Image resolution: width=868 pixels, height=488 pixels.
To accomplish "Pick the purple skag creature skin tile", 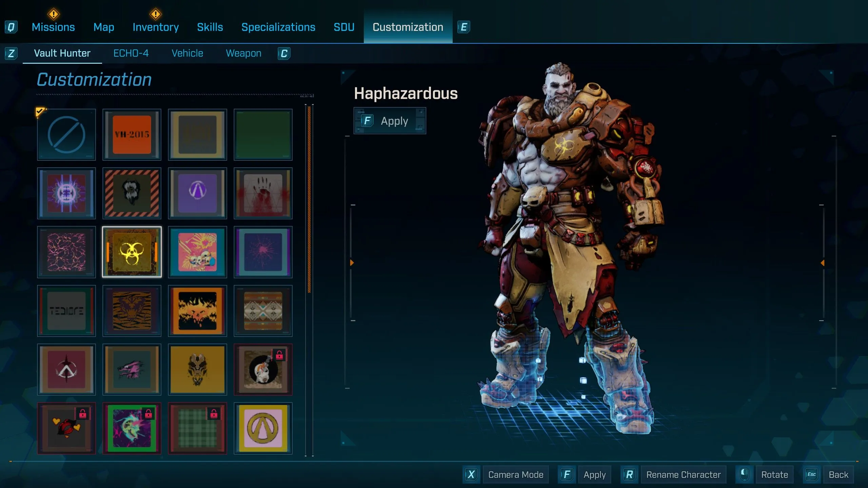I will 132,369.
